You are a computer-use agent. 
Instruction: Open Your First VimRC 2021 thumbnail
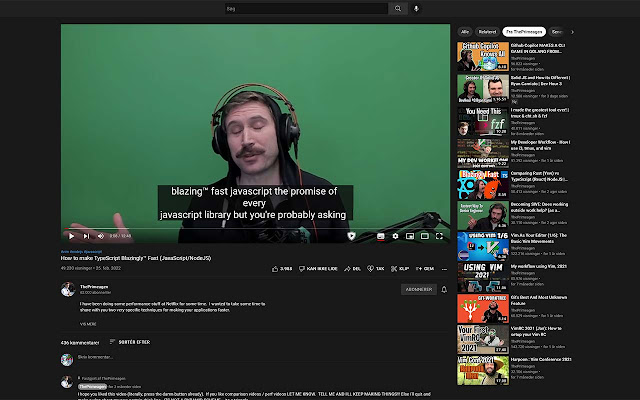483,339
